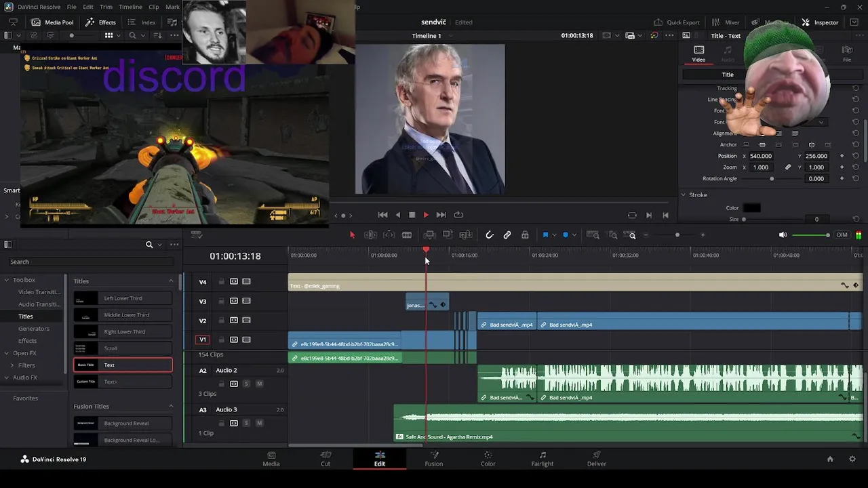Toggle Position Lock padlock in toolbar

pos(525,235)
